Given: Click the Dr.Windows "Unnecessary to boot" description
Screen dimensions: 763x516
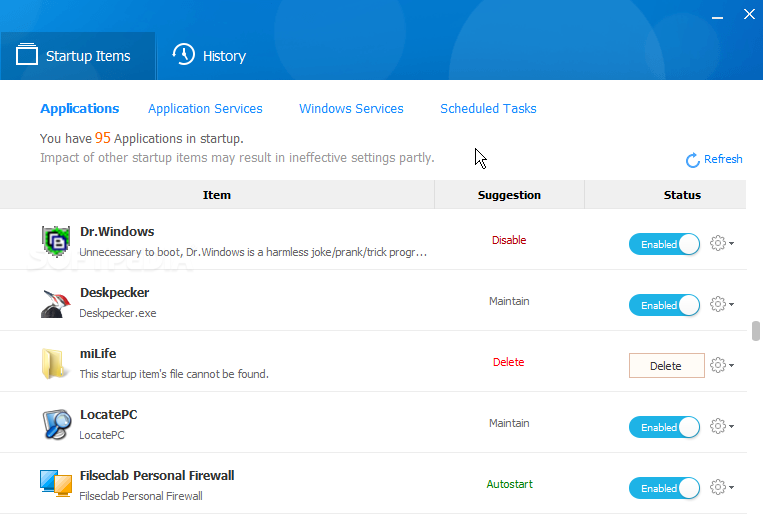Looking at the screenshot, I should tap(253, 252).
